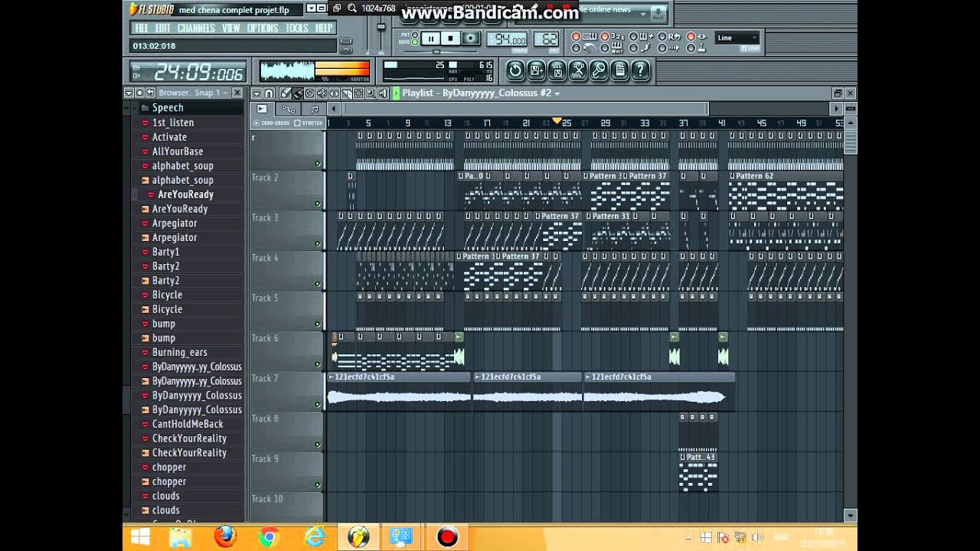The image size is (980, 551).
Task: Select the AllYourBase sample
Action: tap(177, 152)
